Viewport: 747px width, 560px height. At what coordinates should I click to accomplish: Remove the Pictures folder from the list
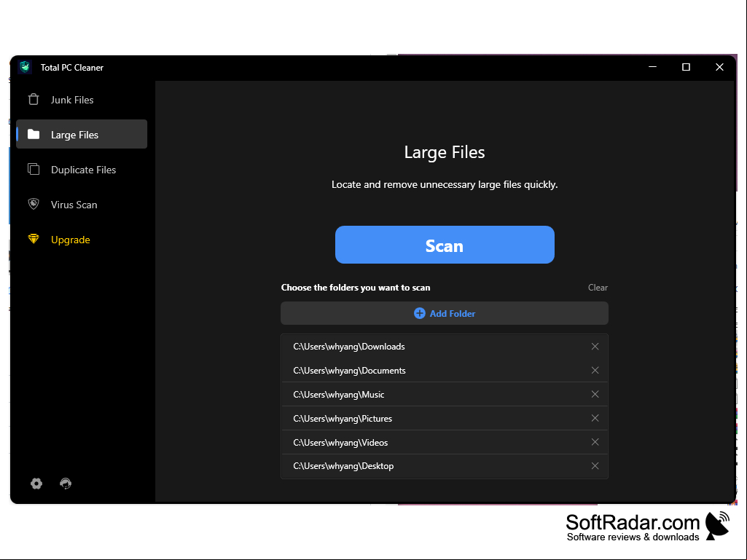tap(595, 418)
